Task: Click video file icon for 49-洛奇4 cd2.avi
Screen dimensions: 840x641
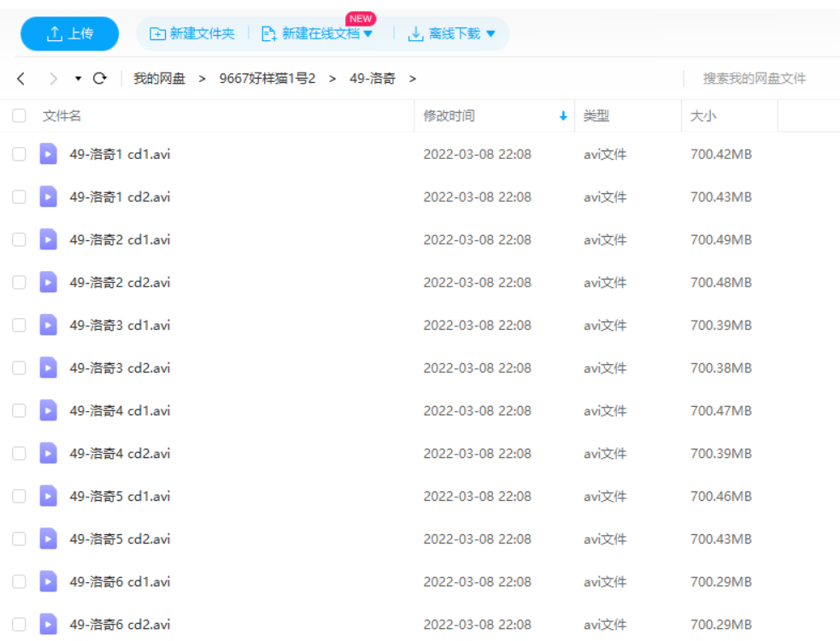Action: [x=49, y=454]
